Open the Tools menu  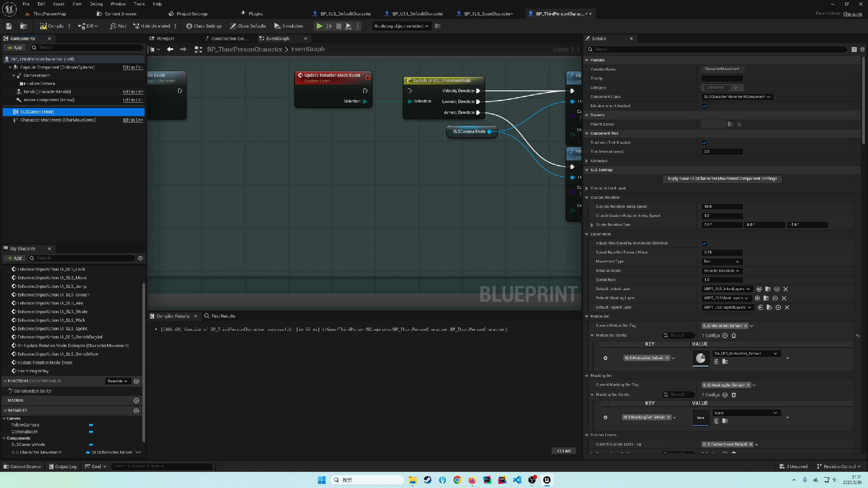[x=139, y=4]
